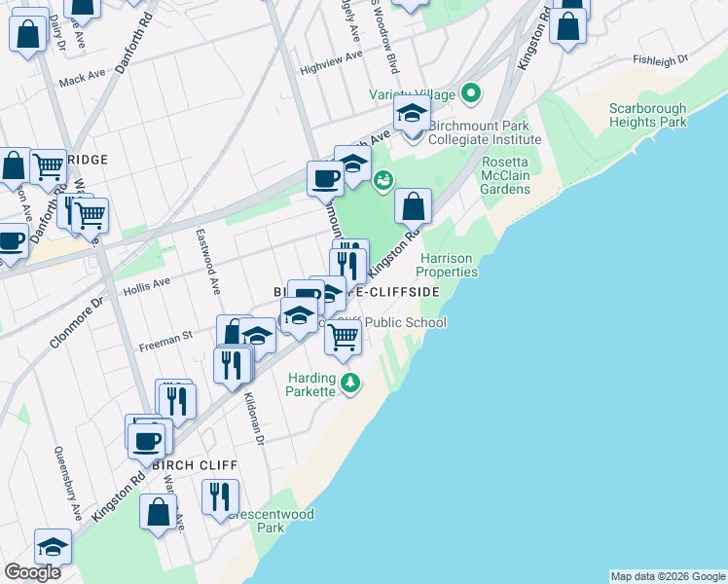Viewport: 728px width, 584px height.
Task: Click the Highview Ave street label
Action: [331, 62]
